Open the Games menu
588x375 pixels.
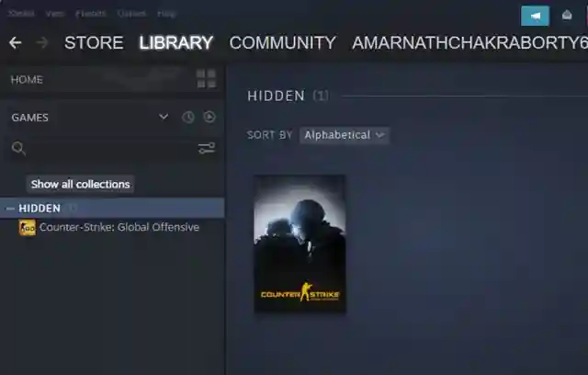pos(131,14)
